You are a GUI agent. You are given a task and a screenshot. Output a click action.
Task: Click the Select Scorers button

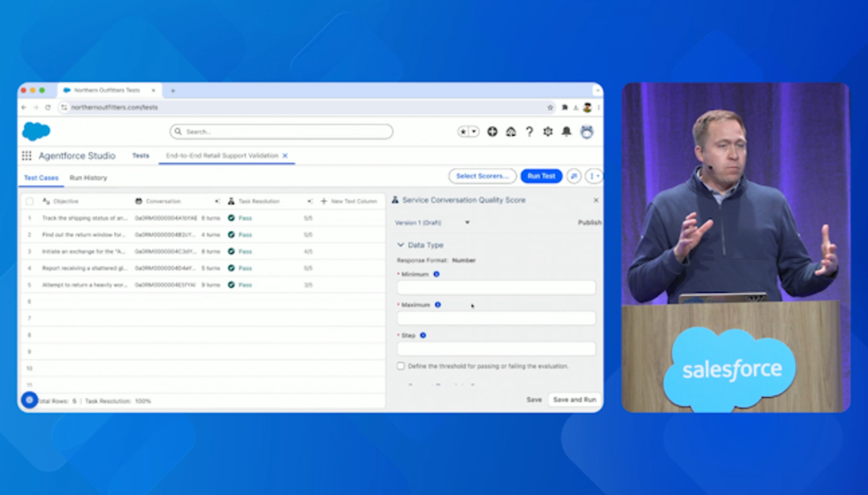tap(483, 176)
